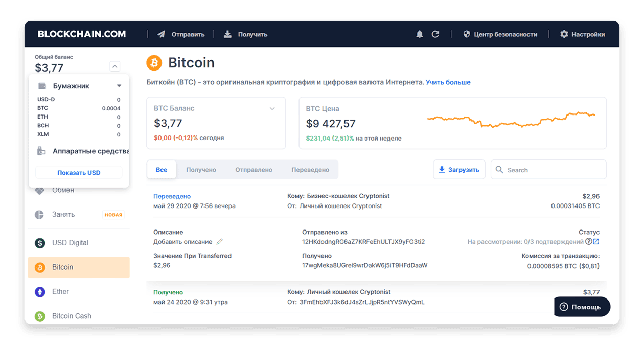Click the Загрузить download button
The image size is (644, 345).
pos(459,170)
